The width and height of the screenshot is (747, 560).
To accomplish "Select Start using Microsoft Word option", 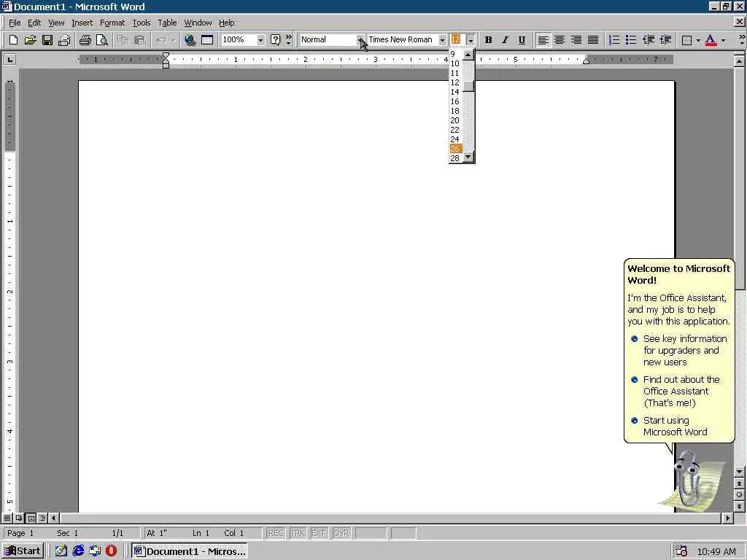I will 675,426.
